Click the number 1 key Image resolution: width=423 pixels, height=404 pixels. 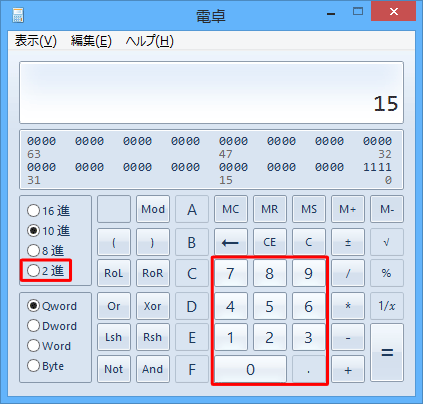pyautogui.click(x=231, y=337)
